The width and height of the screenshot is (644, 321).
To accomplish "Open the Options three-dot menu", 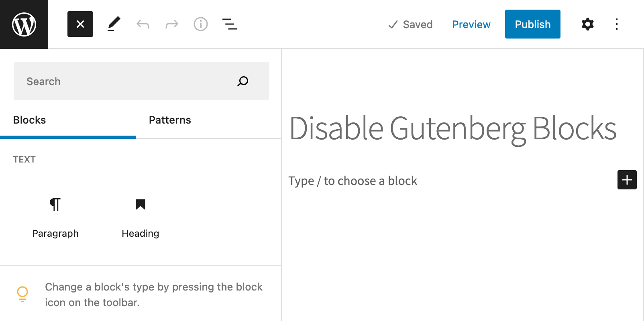I will click(616, 24).
